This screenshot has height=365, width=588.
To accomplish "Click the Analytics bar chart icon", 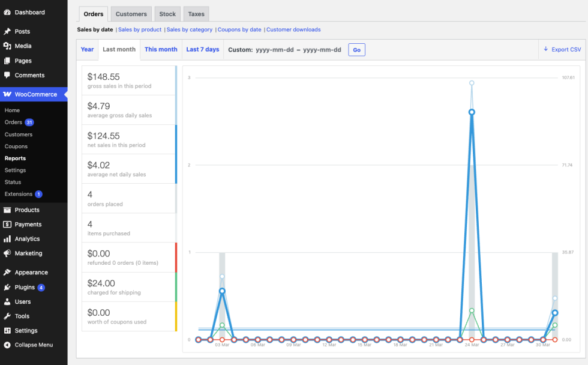I will pos(7,239).
